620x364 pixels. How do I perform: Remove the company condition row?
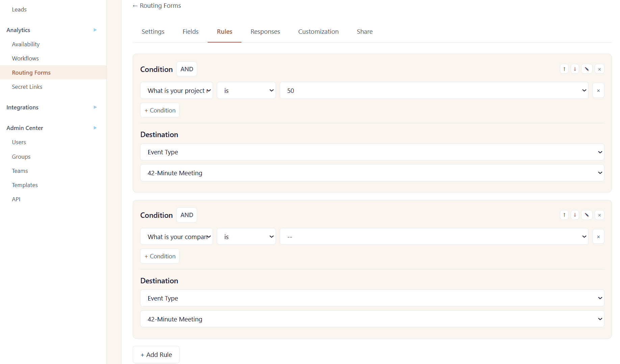click(598, 237)
